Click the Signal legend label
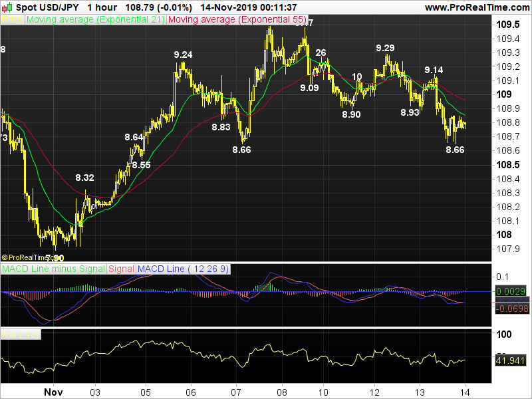532x399 pixels. 122,269
